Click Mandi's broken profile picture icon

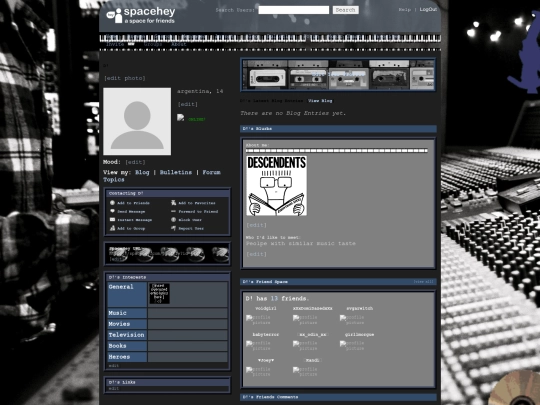pos(296,370)
